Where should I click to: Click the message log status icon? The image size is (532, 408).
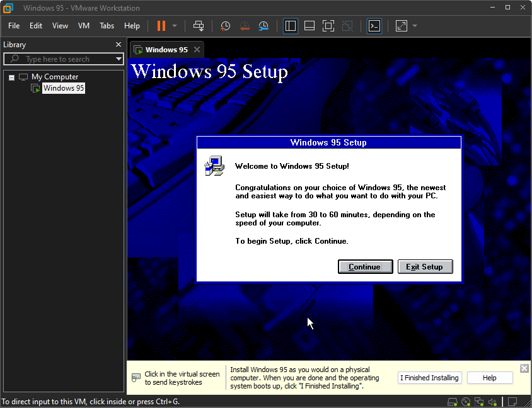(x=512, y=402)
